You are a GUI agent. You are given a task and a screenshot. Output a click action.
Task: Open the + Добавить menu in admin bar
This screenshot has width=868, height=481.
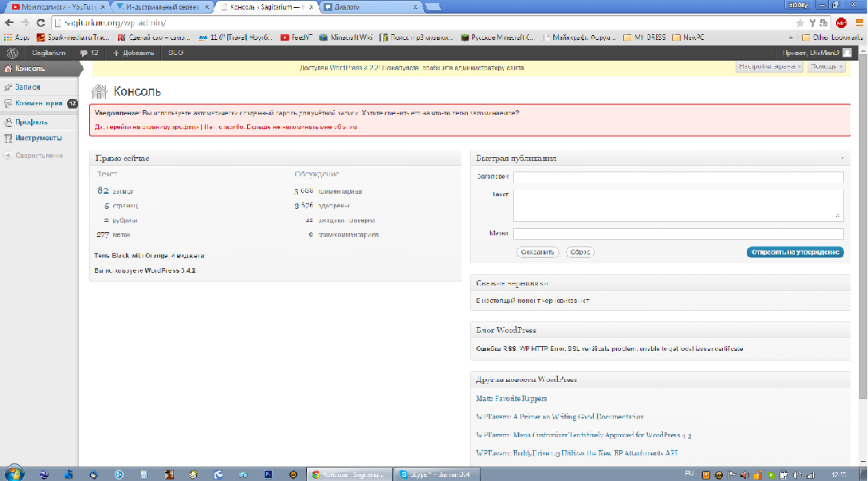click(133, 53)
